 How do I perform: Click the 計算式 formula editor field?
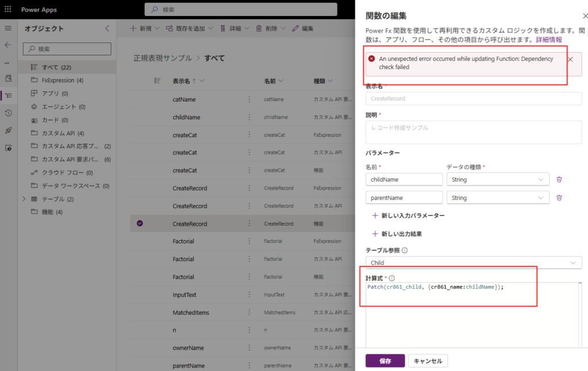pos(471,316)
